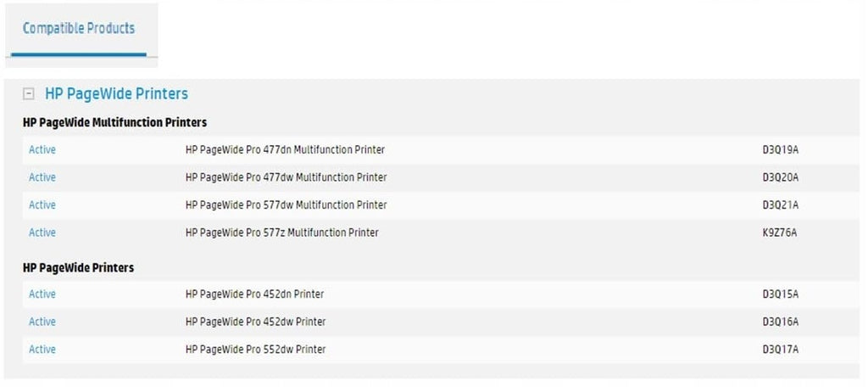868x387 pixels.
Task: Click product number D3Q15A
Action: click(781, 294)
